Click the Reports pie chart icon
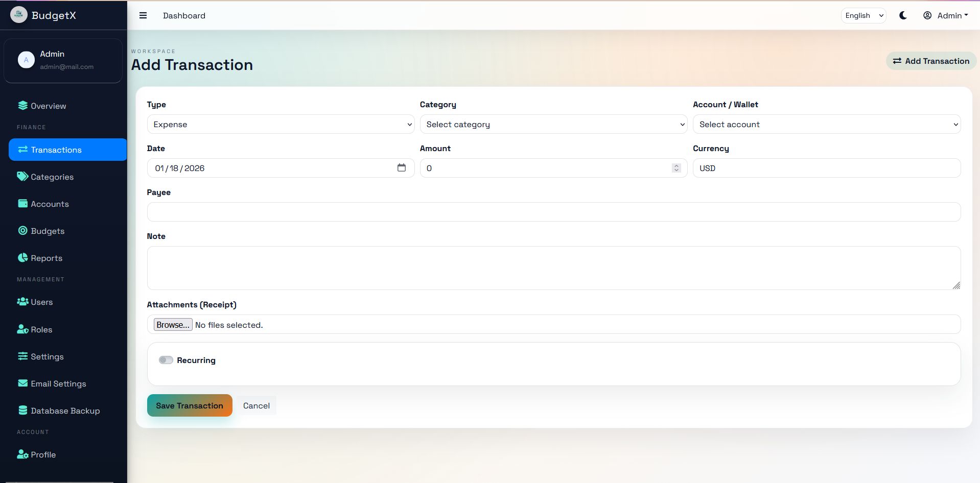Image resolution: width=980 pixels, height=483 pixels. [22, 258]
